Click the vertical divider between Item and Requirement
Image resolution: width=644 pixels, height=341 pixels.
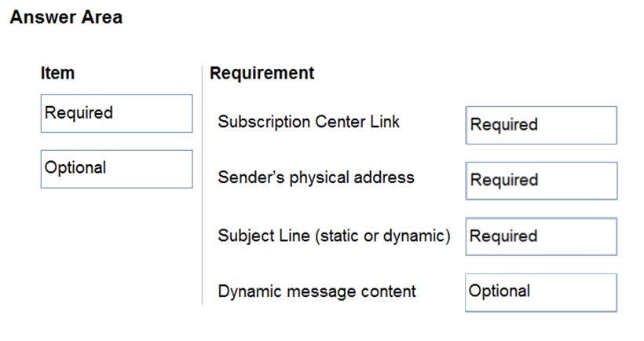(x=202, y=185)
